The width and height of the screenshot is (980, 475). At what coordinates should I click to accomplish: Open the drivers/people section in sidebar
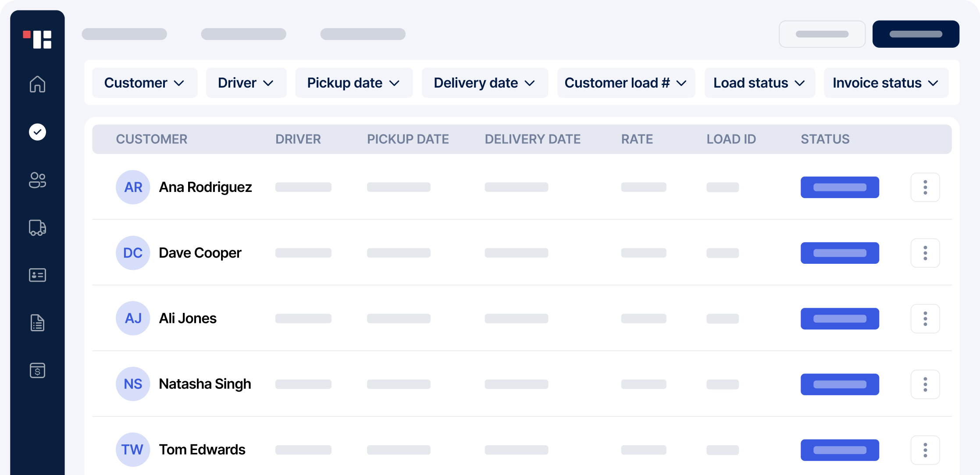(x=37, y=180)
